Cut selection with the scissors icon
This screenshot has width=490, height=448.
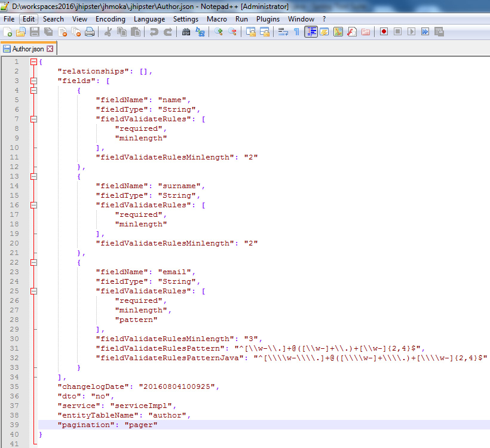pyautogui.click(x=108, y=32)
